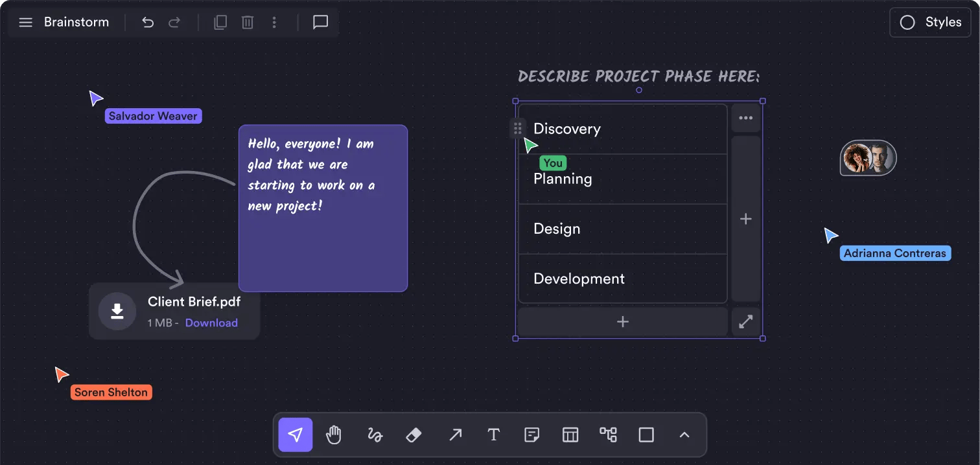The image size is (980, 465).
Task: Select the freehand draw tool
Action: (x=375, y=435)
